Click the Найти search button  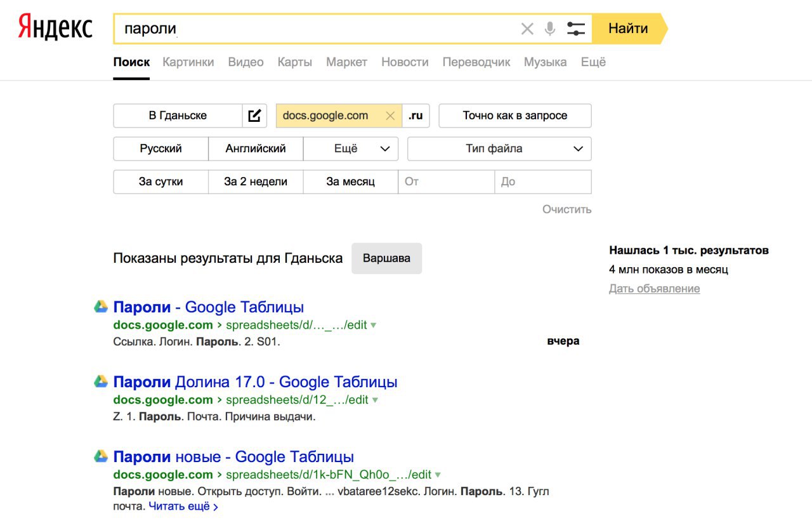tap(629, 29)
